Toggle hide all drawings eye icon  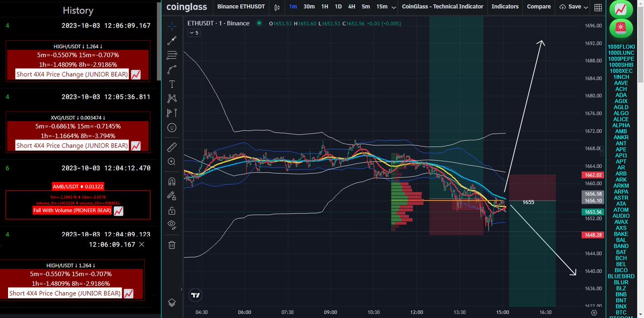(172, 224)
